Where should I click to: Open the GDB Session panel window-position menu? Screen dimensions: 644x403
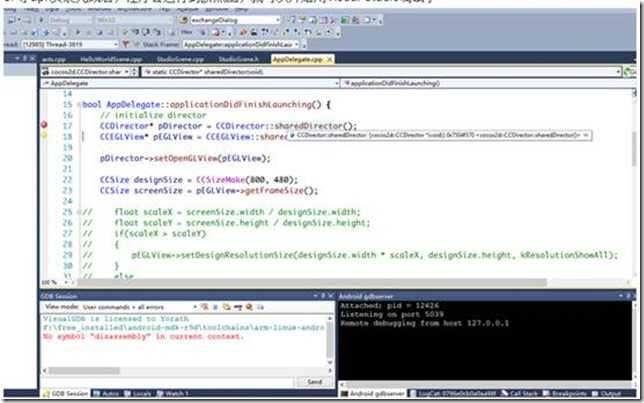[x=315, y=296]
